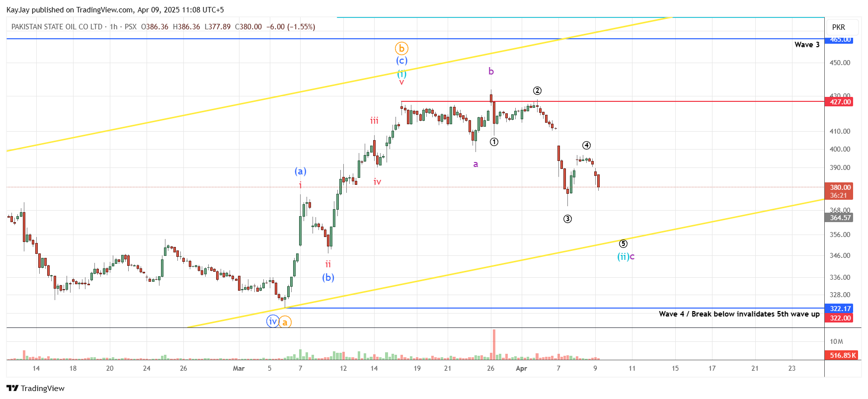This screenshot has width=868, height=399.
Task: Click the purple 'b' wave label
Action: point(491,72)
